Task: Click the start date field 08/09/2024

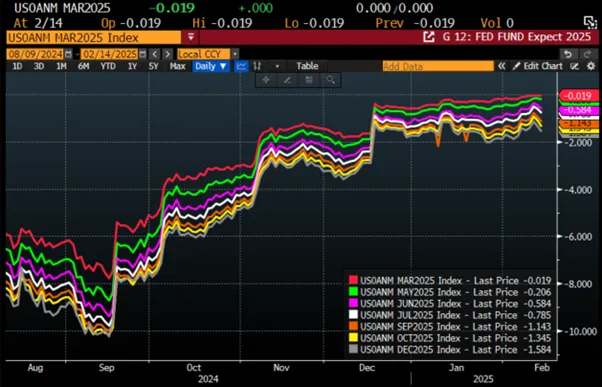Action: 36,54
